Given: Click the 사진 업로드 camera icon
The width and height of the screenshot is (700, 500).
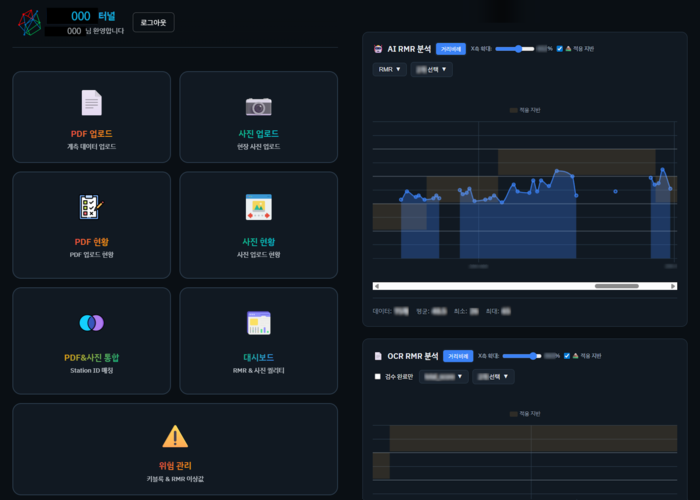Looking at the screenshot, I should click(x=258, y=105).
